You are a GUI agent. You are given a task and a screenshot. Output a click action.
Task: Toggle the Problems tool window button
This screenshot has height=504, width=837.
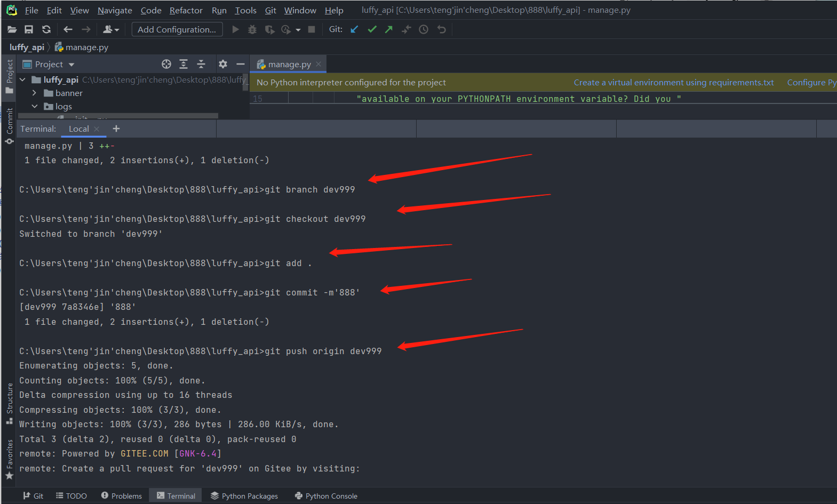click(x=122, y=496)
